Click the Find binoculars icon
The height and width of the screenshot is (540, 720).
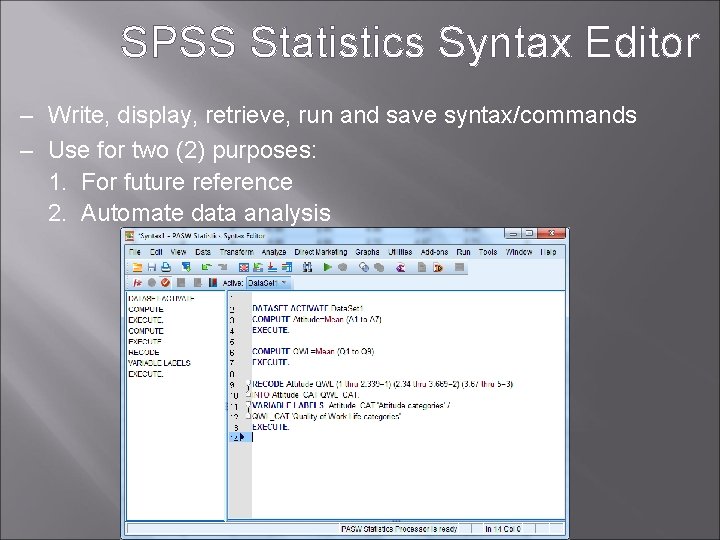pyautogui.click(x=307, y=267)
